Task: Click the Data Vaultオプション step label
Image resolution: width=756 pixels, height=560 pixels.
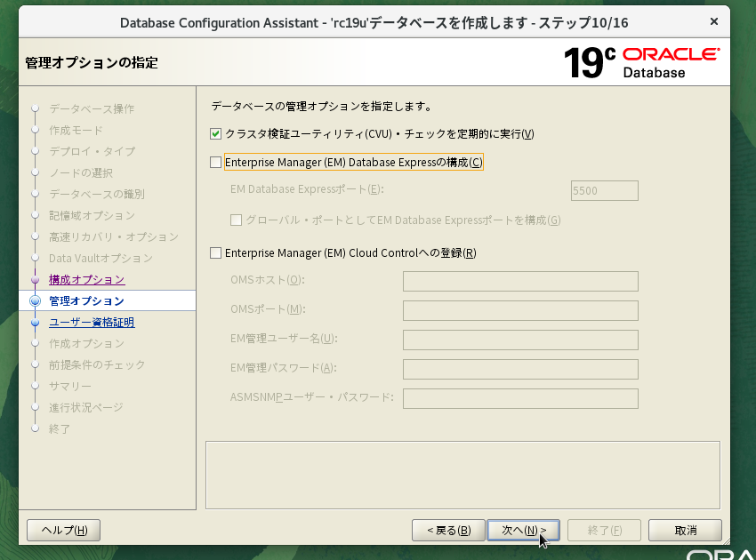Action: pos(101,259)
